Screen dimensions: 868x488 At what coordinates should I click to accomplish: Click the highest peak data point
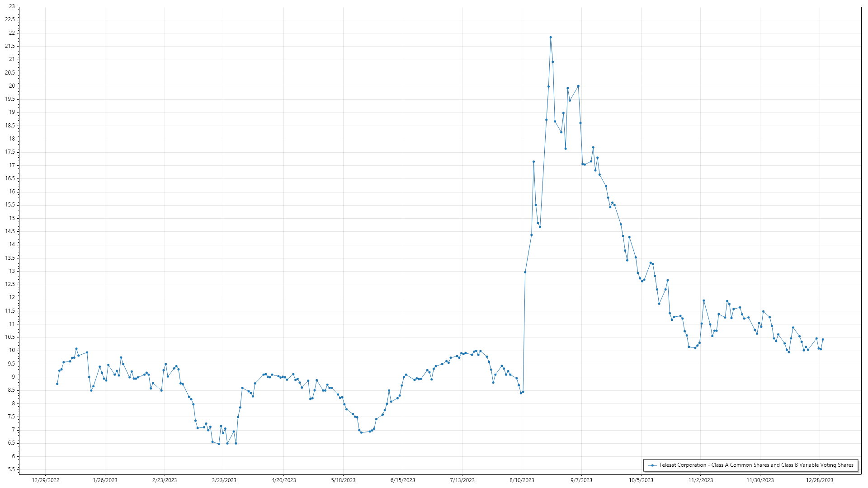coord(551,38)
